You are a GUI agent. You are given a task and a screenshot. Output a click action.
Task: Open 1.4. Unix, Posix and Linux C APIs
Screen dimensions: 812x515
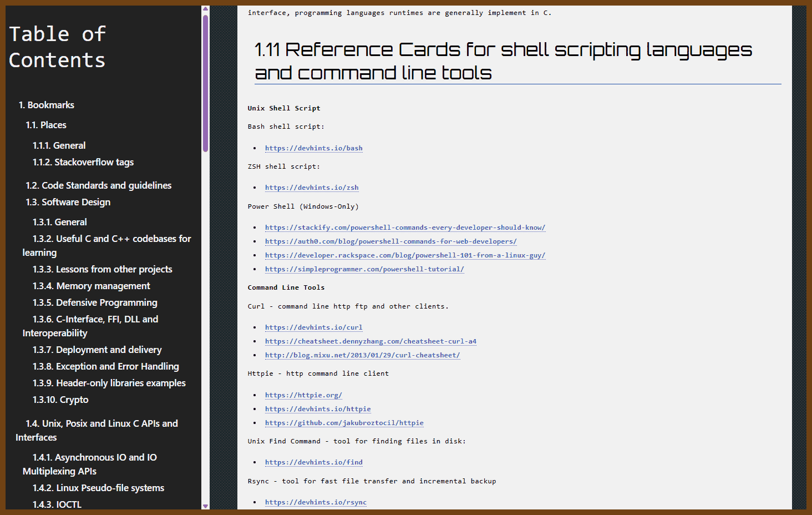pos(97,430)
